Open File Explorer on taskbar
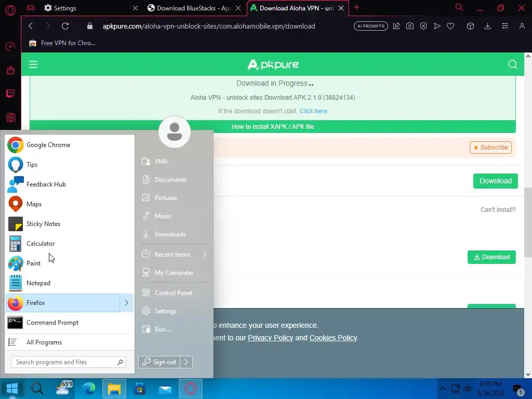532x399 pixels. [x=114, y=389]
